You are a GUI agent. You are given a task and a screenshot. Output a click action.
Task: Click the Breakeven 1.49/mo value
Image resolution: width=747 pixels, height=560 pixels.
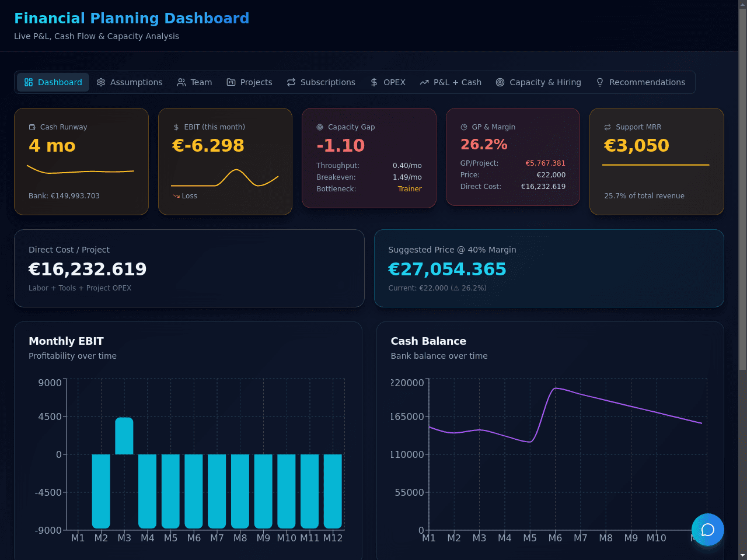point(407,177)
